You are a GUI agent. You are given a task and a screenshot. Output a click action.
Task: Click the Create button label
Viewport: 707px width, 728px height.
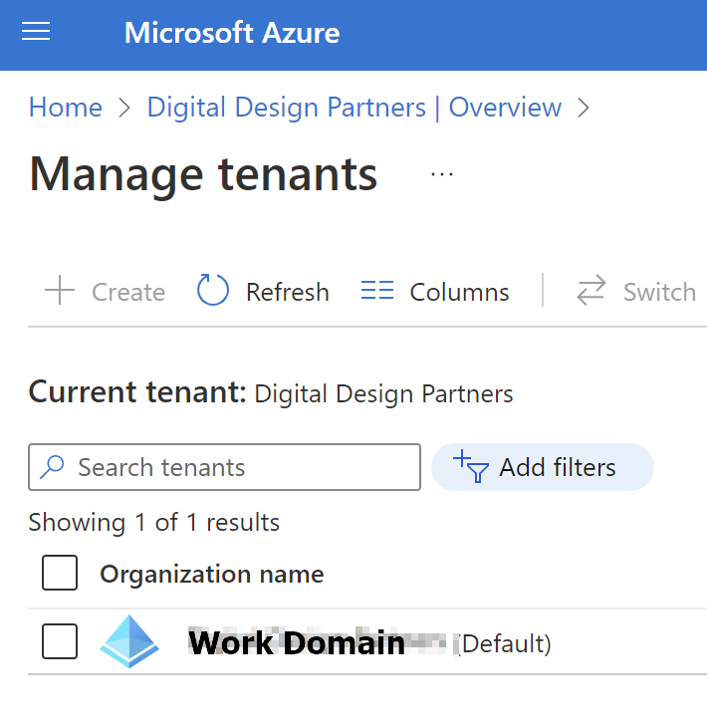coord(128,292)
